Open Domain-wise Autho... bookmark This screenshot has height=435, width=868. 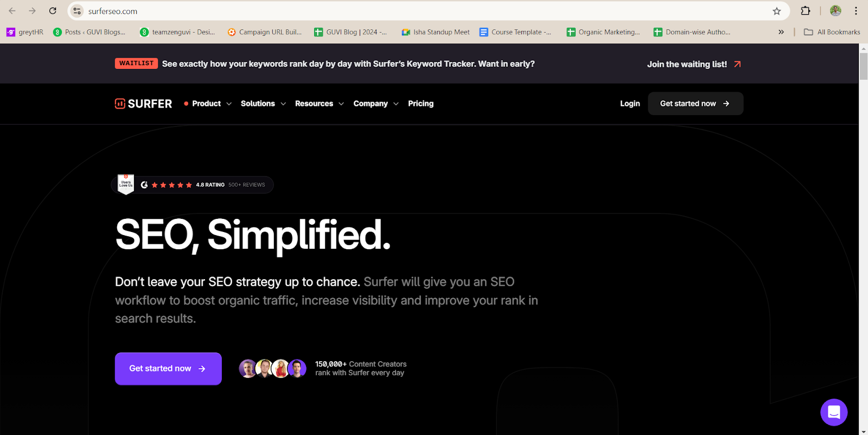[692, 32]
